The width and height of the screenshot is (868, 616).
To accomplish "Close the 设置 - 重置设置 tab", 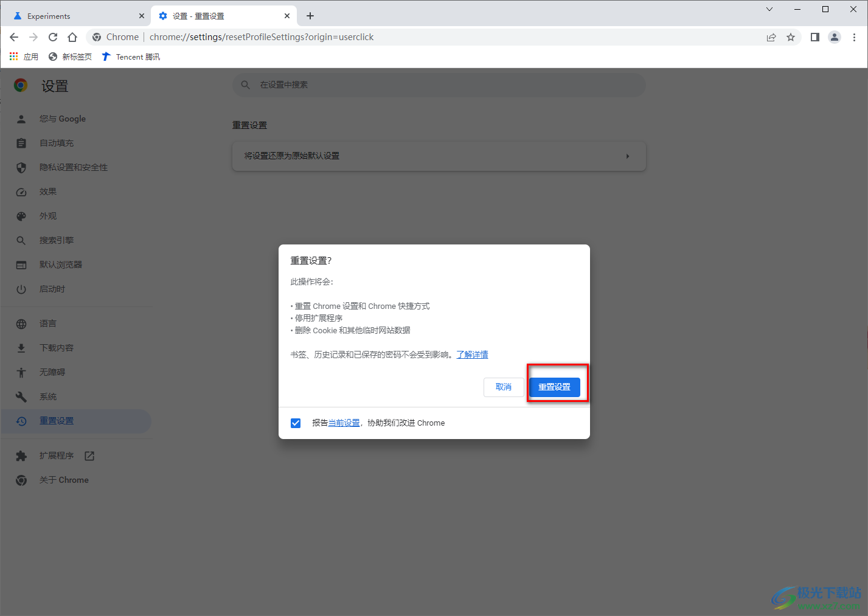I will point(287,16).
